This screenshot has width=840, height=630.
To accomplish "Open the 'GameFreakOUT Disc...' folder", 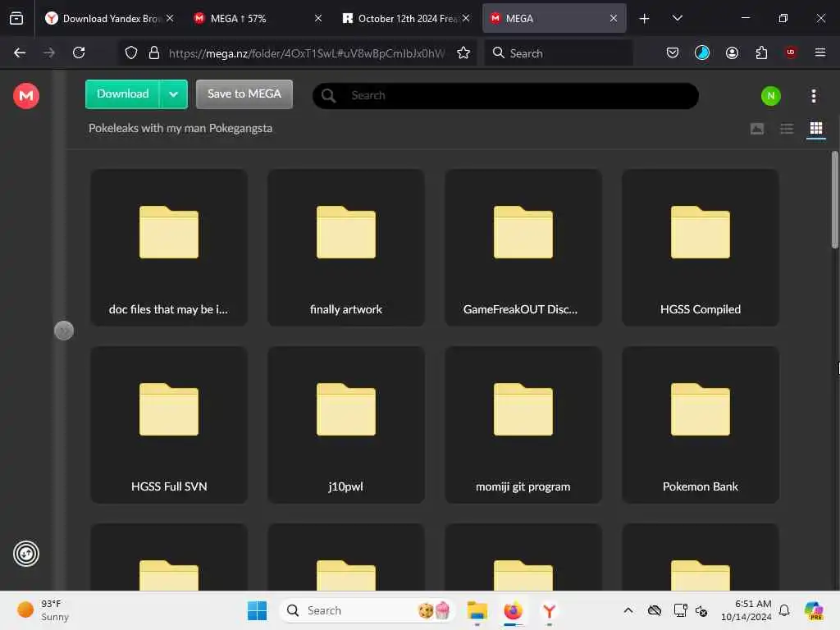I will [x=523, y=248].
